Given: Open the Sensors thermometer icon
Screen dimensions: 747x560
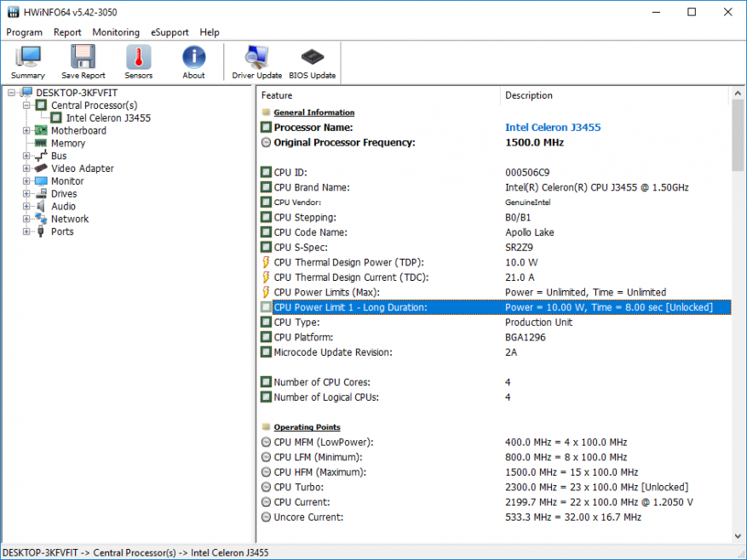Looking at the screenshot, I should tap(139, 58).
